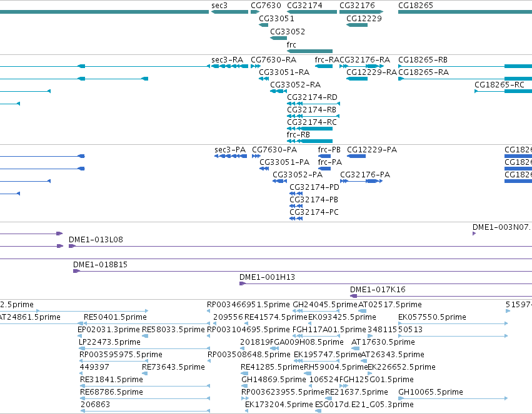Click protein CG32176-PA
The width and height of the screenshot is (532, 414).
[x=361, y=181]
